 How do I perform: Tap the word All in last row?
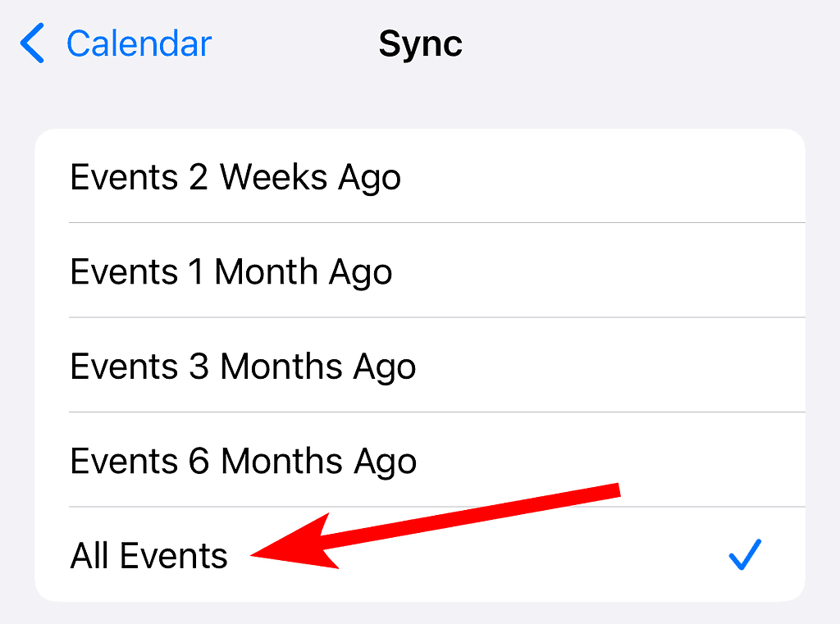coord(89,555)
